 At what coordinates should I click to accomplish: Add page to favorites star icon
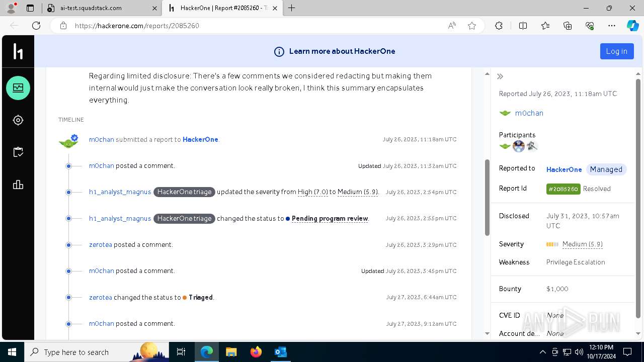click(472, 26)
